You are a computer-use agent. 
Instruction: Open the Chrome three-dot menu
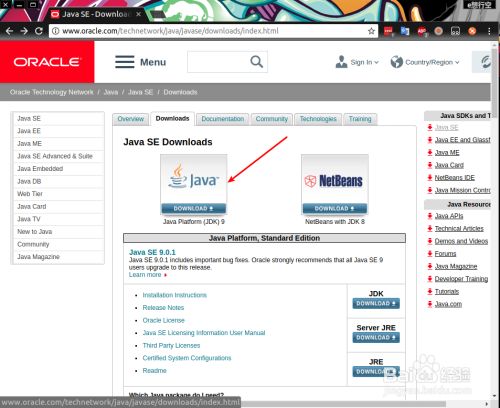click(489, 31)
